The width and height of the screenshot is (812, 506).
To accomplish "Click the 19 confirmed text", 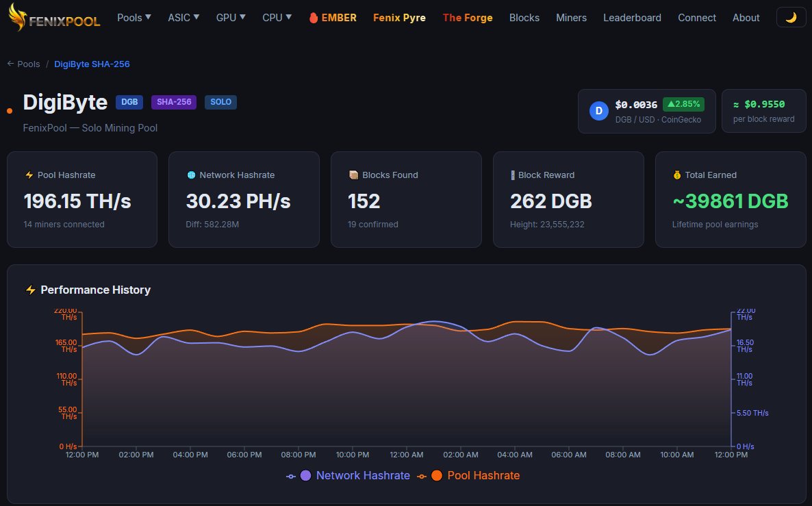I will click(373, 225).
